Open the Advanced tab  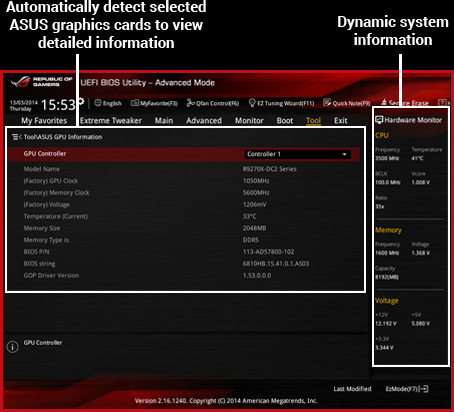[204, 121]
